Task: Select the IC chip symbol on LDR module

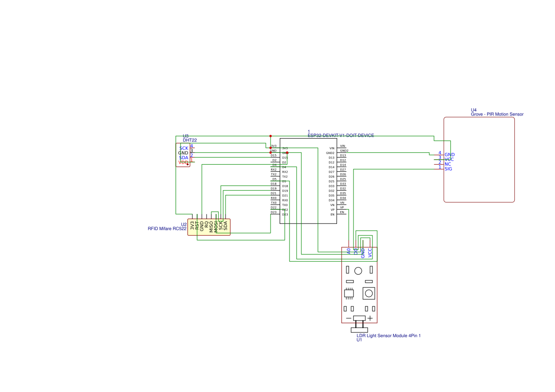Action: point(349,293)
